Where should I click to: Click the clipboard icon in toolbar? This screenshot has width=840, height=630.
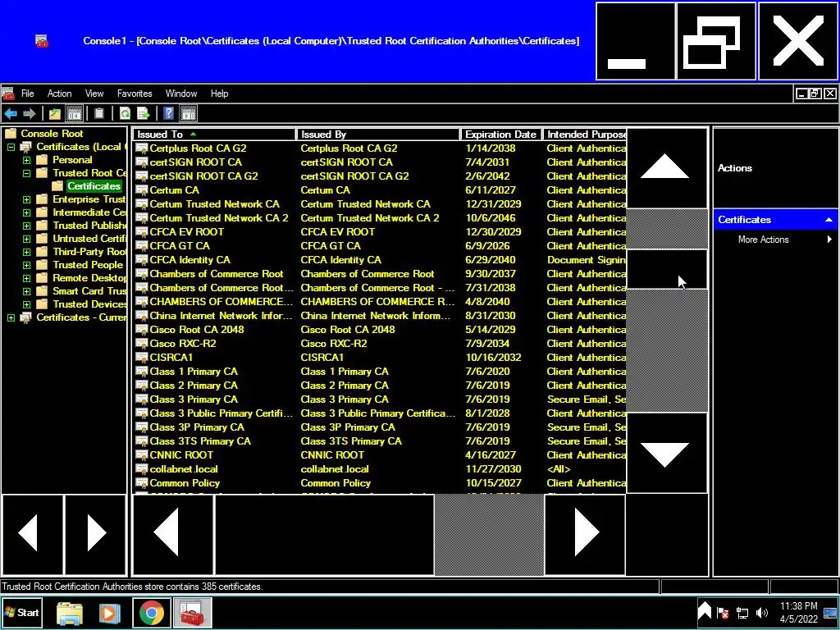99,113
